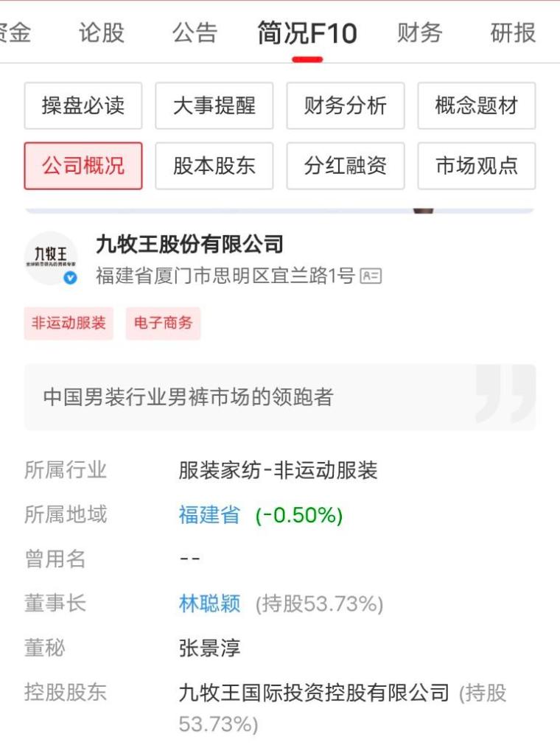Viewport: 560px width, 745px height.
Task: Switch to the 公告 tab
Action: (x=195, y=32)
